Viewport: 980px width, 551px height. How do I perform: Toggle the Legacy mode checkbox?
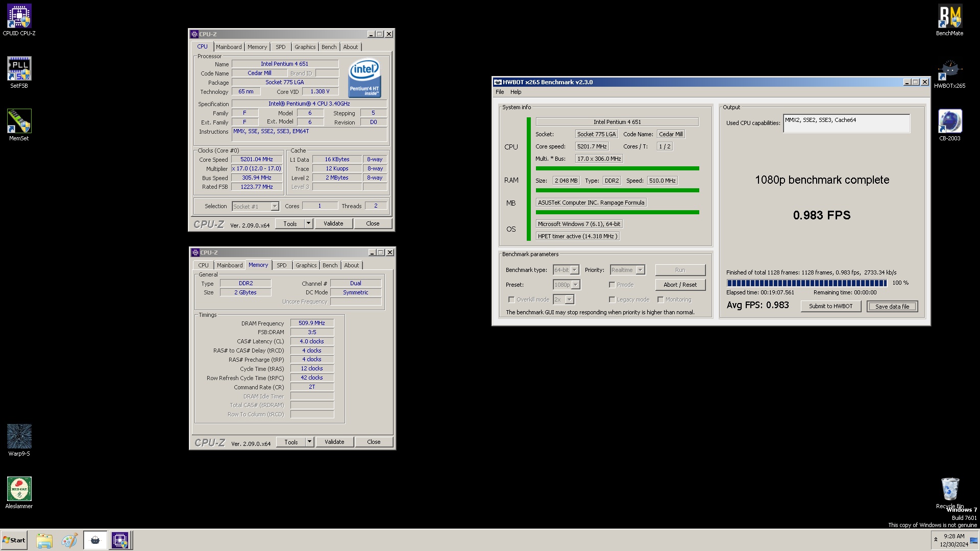click(612, 299)
